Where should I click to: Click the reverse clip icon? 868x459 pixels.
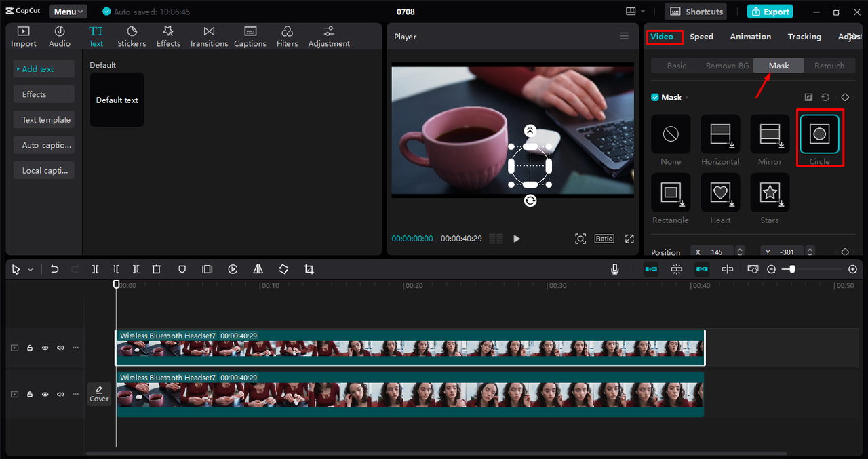[x=233, y=269]
